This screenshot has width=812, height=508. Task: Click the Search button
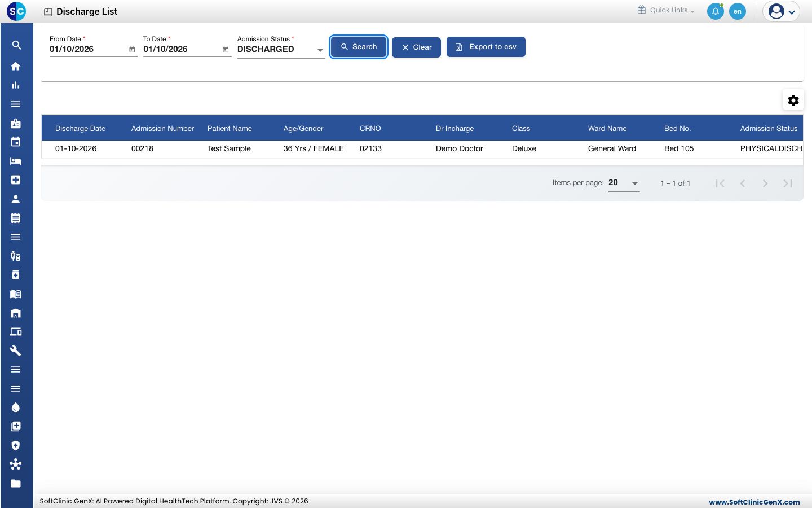pos(359,47)
